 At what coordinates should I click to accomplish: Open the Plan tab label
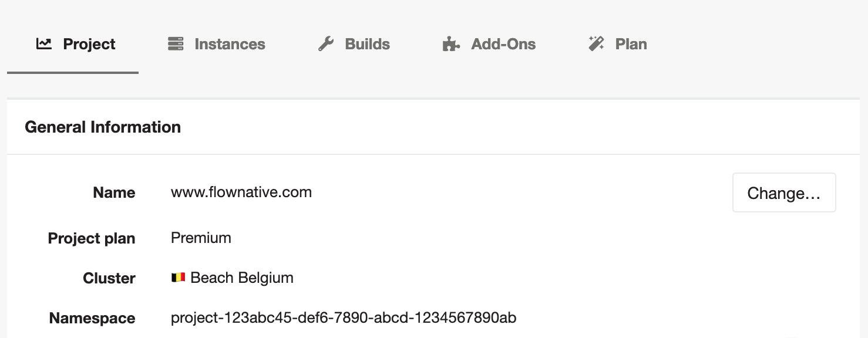pyautogui.click(x=631, y=44)
